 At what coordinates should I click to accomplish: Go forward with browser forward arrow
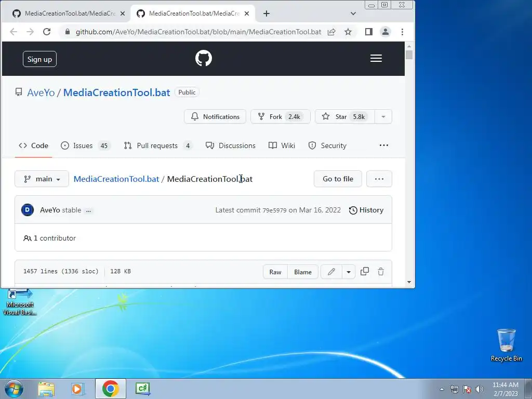[x=30, y=32]
